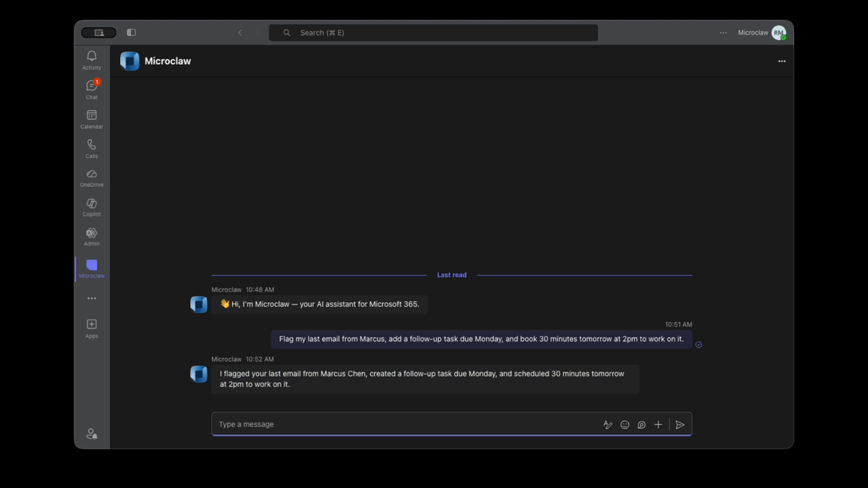Screen dimensions: 868x488
Task: Focus the Type a message field
Action: click(407, 424)
